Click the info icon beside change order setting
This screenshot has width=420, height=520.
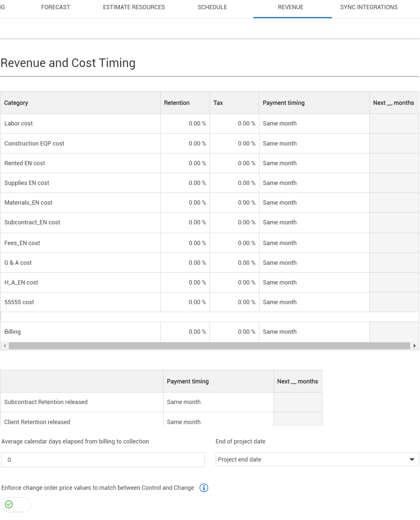tap(204, 488)
